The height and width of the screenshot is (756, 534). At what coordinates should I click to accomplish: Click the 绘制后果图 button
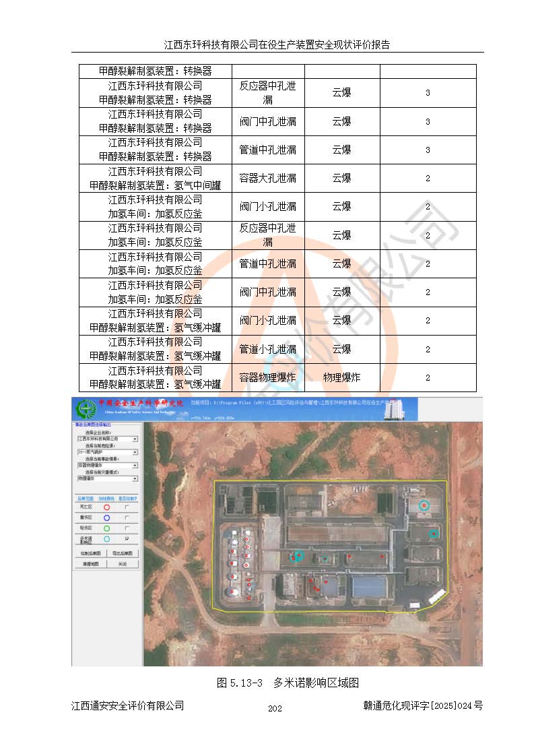[90, 553]
